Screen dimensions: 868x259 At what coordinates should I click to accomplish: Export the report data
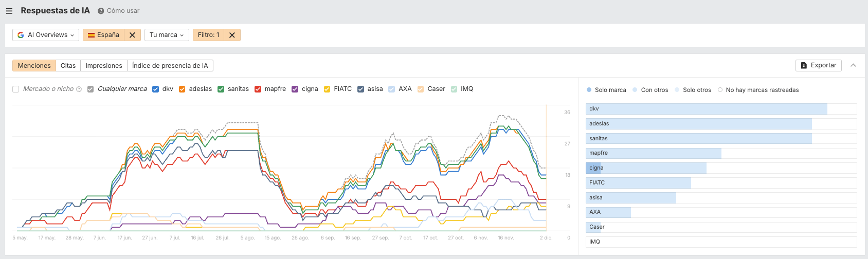(819, 65)
